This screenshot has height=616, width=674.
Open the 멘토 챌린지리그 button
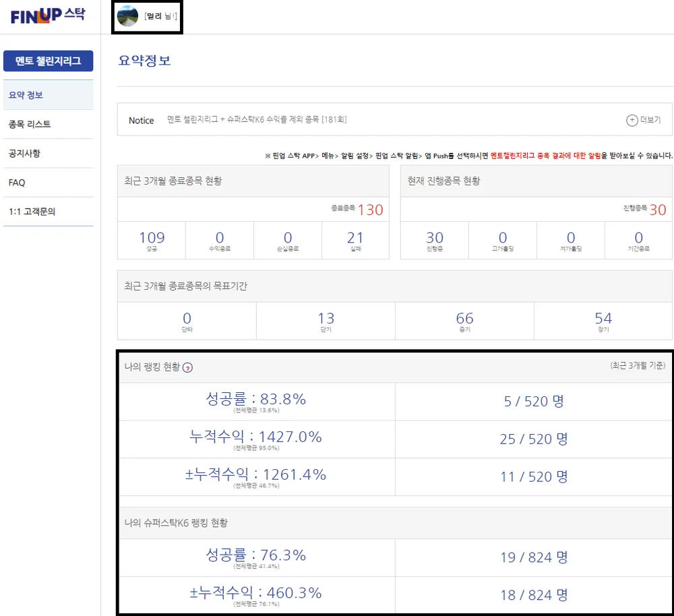tap(49, 61)
